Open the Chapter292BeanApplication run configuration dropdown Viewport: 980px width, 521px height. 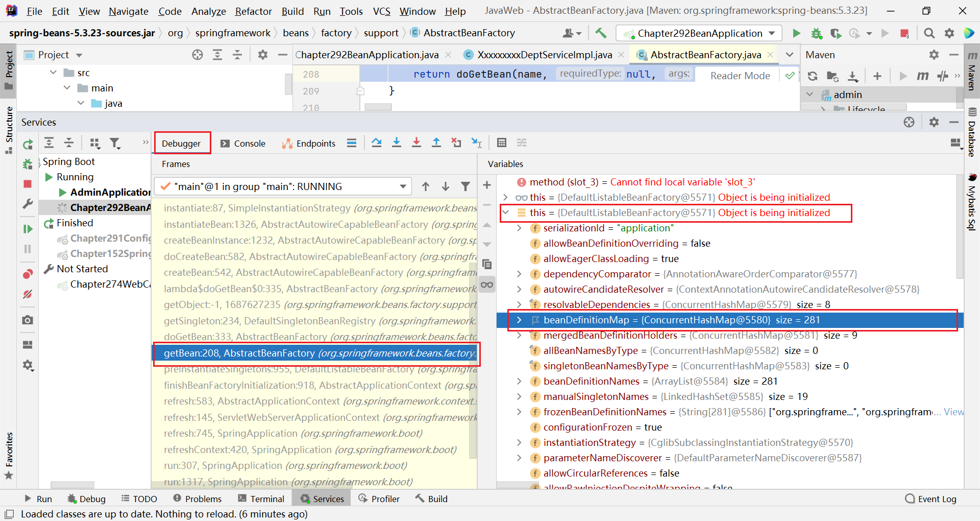pos(700,33)
